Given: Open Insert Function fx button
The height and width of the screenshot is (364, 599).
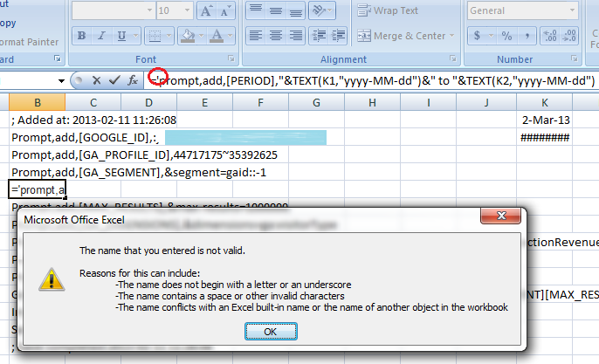Looking at the screenshot, I should [133, 80].
